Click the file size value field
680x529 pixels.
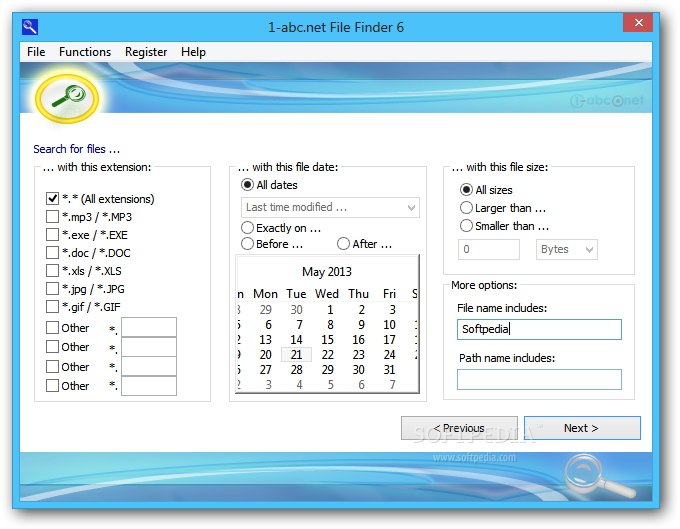489,249
